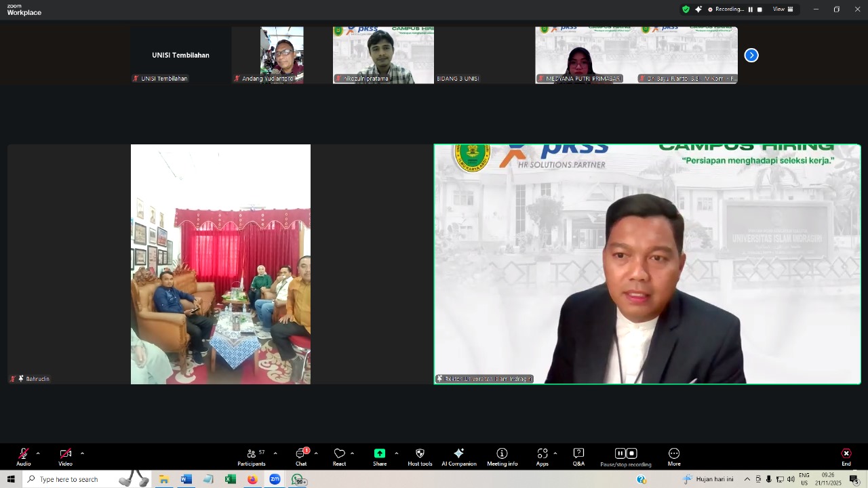Expand video options caret
This screenshot has width=868, height=488.
pos(82,453)
